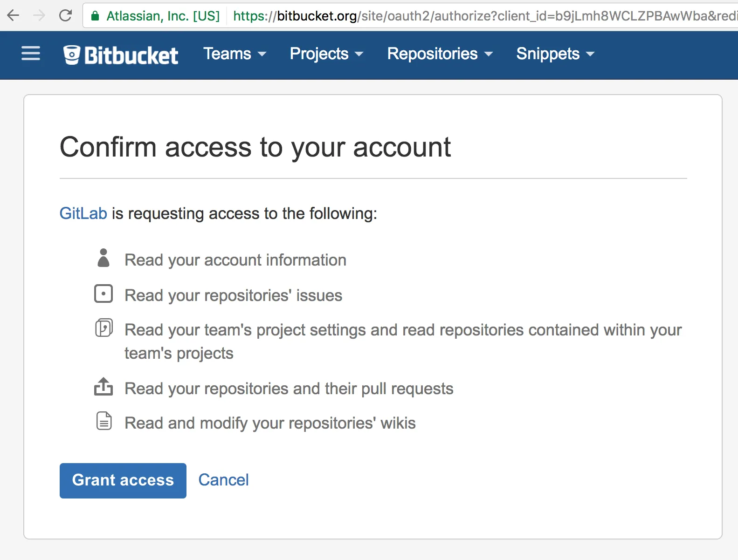Click the green secure padlock icon
Viewport: 738px width, 560px height.
click(95, 16)
